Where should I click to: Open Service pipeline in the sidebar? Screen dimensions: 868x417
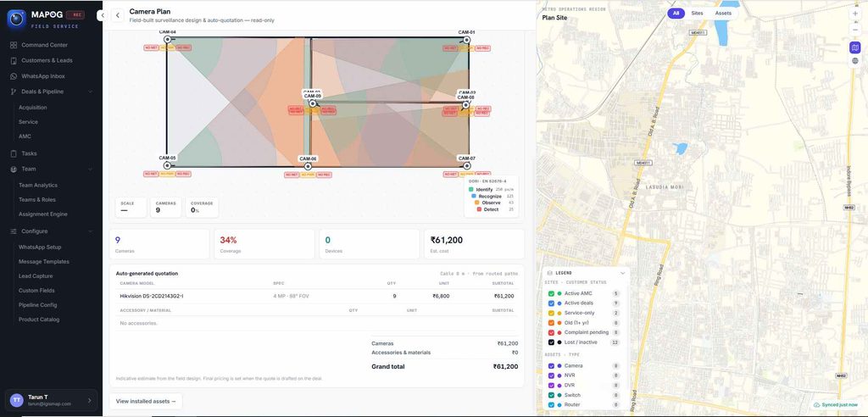click(28, 122)
